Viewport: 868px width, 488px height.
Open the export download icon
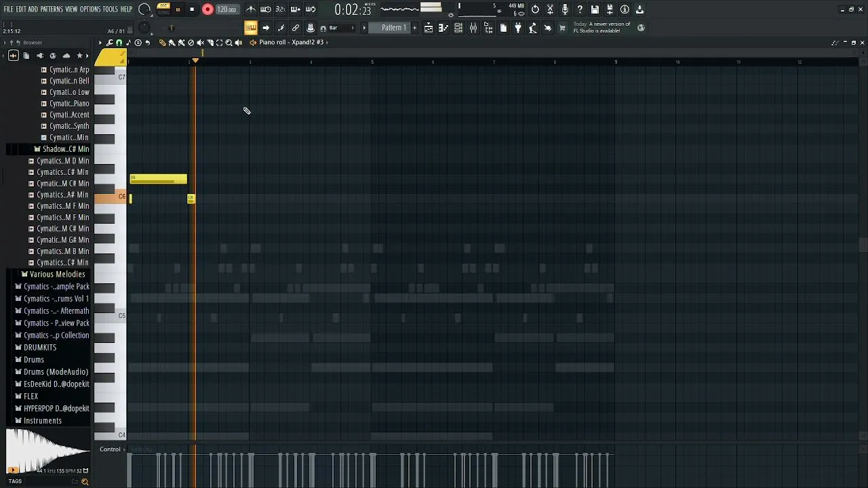coord(639,9)
